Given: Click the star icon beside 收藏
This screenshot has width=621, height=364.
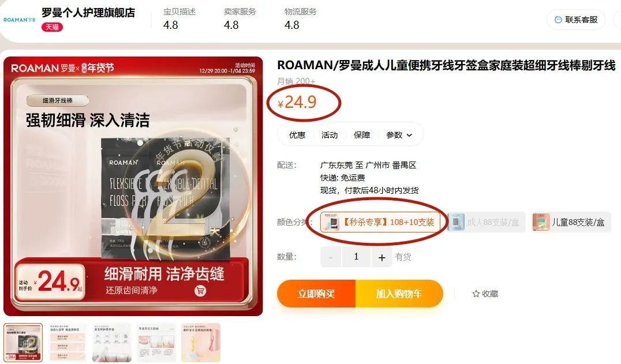Looking at the screenshot, I should click(476, 294).
